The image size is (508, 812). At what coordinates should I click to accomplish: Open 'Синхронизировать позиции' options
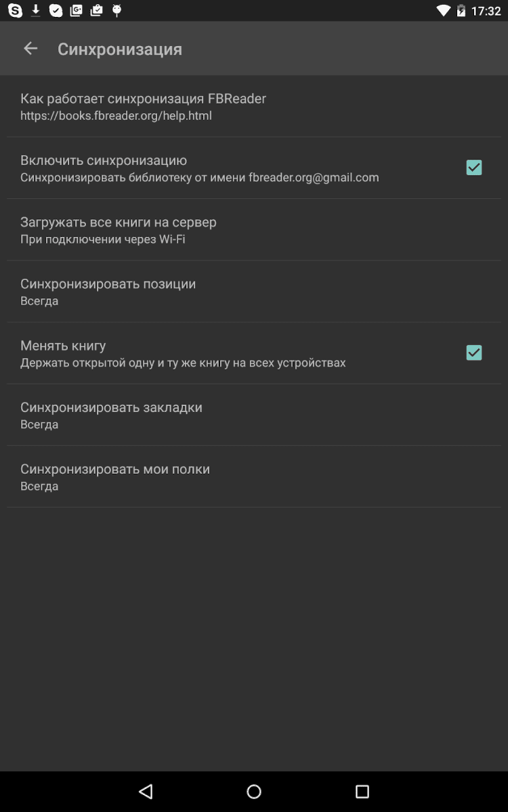108,291
